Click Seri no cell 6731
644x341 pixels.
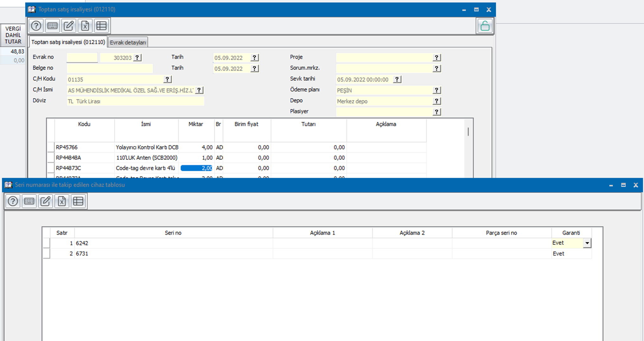[x=174, y=254]
